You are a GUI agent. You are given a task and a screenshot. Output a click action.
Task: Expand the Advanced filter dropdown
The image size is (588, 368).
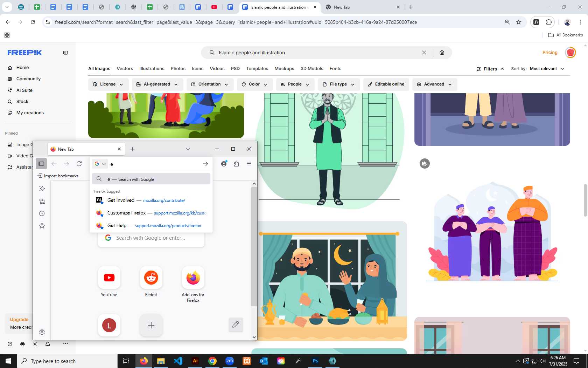(x=434, y=84)
